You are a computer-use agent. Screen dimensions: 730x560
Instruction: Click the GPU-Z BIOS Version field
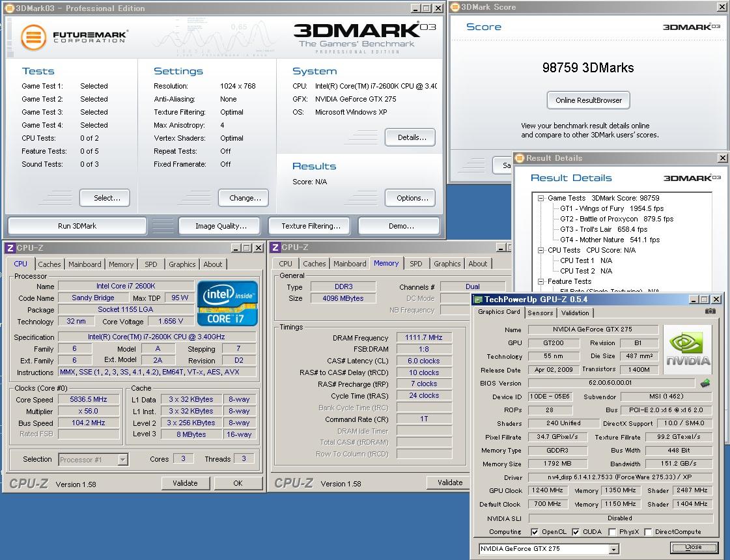[610, 383]
